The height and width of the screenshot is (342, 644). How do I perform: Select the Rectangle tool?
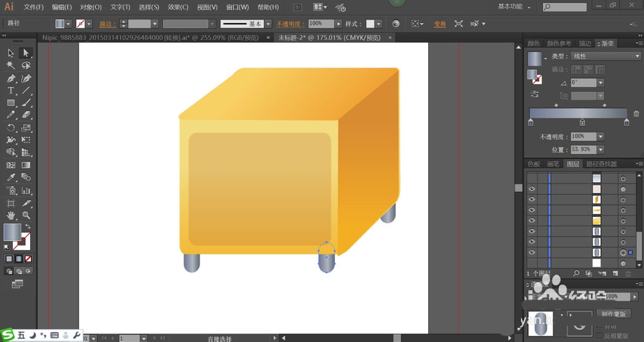point(11,102)
